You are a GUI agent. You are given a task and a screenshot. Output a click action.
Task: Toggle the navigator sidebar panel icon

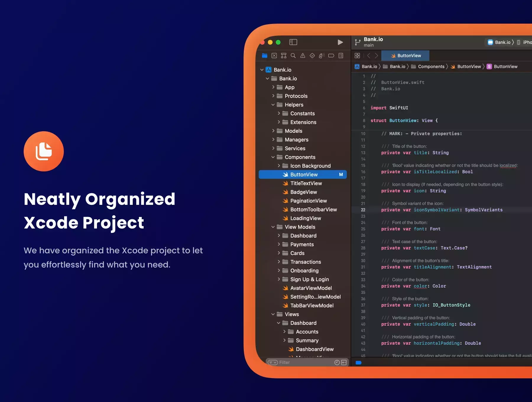coord(293,42)
